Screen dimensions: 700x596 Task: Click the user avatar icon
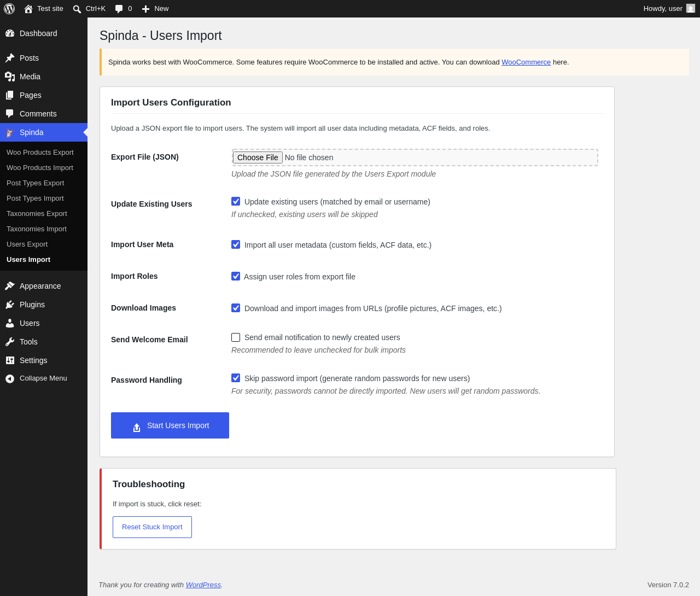coord(691,8)
